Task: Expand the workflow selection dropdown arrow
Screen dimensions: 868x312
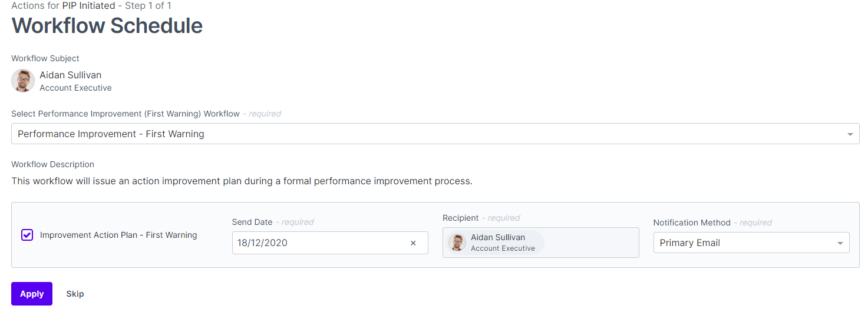Action: (x=850, y=134)
